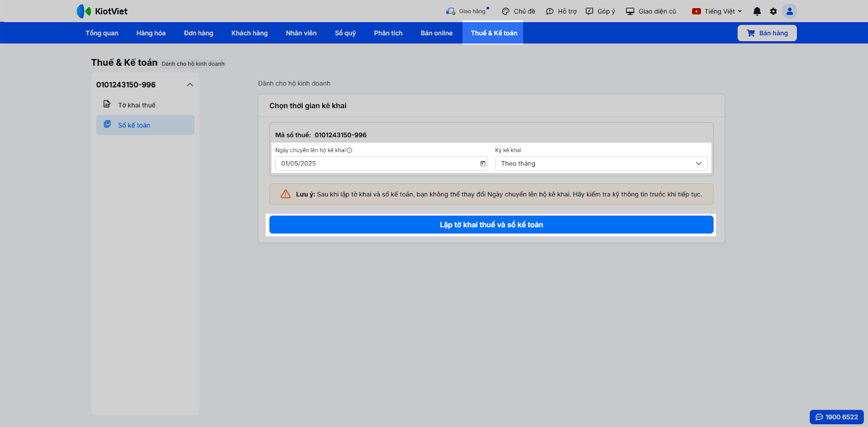Open Góp ý feedback

(600, 11)
